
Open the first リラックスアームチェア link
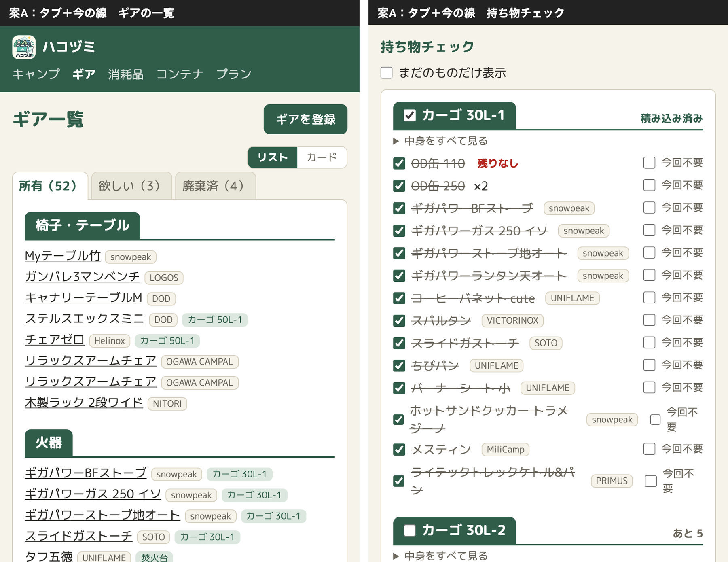pyautogui.click(x=91, y=361)
